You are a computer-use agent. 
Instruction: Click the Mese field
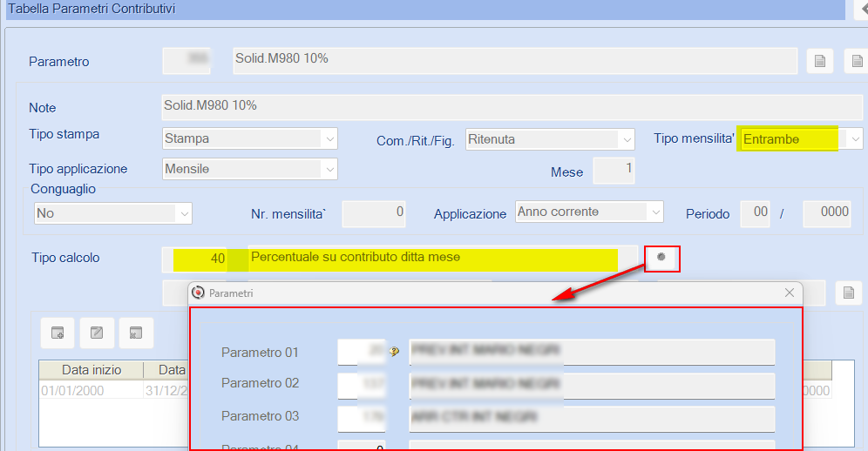click(614, 171)
